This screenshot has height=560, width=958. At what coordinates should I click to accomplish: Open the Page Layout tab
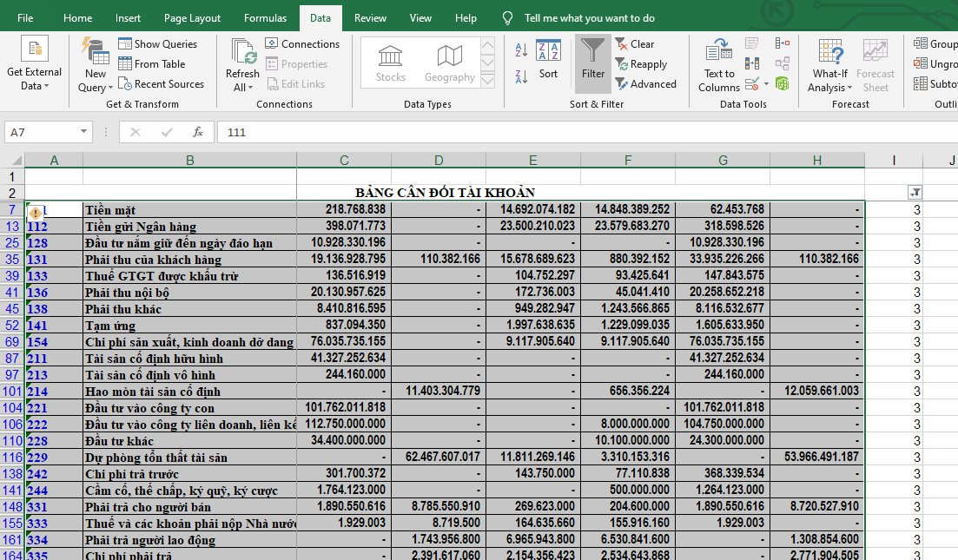(192, 18)
